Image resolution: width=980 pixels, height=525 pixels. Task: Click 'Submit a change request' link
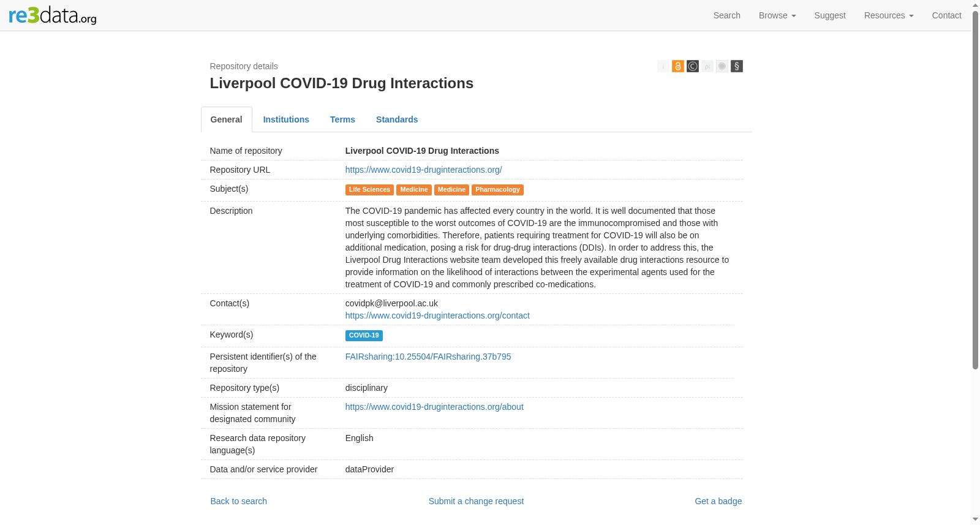tap(476, 501)
